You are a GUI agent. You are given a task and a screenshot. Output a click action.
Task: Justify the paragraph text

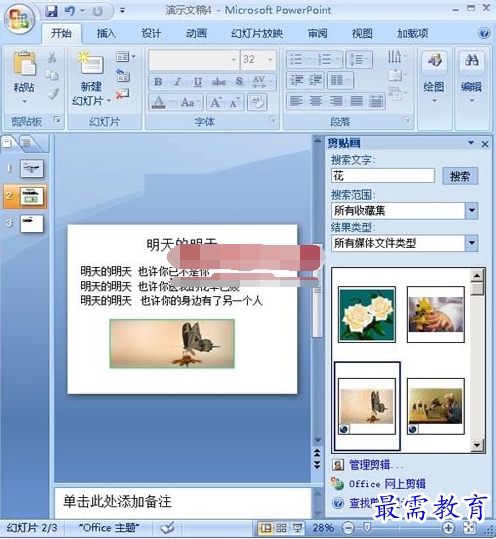pos(356,101)
